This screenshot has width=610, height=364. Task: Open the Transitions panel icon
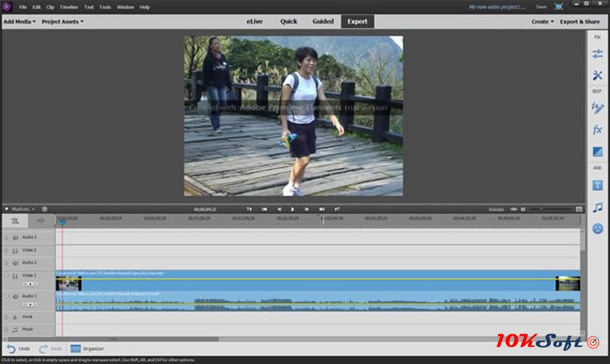[x=598, y=152]
